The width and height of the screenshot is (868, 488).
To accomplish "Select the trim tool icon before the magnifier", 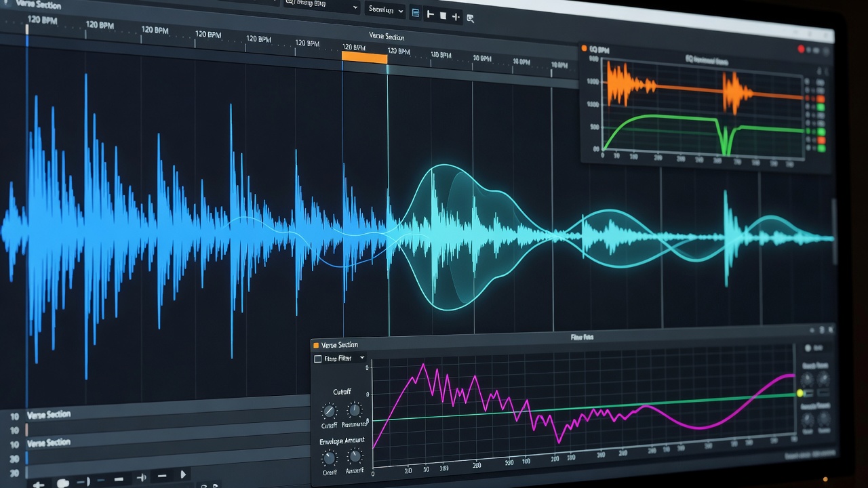I will click(x=456, y=16).
